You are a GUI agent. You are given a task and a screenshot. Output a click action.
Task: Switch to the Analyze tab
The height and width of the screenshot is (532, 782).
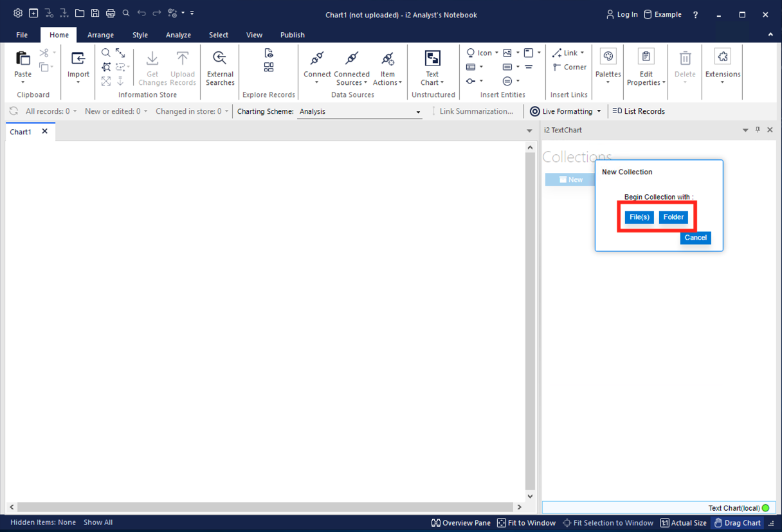(178, 35)
